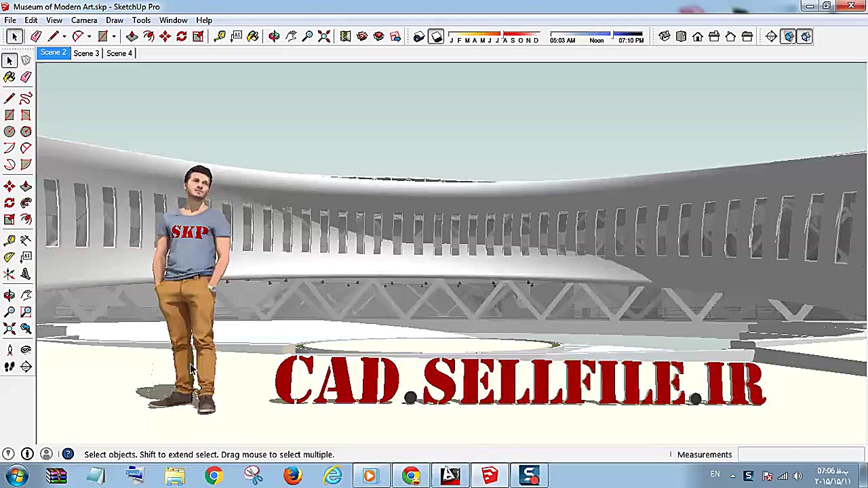The width and height of the screenshot is (868, 488).
Task: Switch to the Scene 4 tab
Action: 119,53
